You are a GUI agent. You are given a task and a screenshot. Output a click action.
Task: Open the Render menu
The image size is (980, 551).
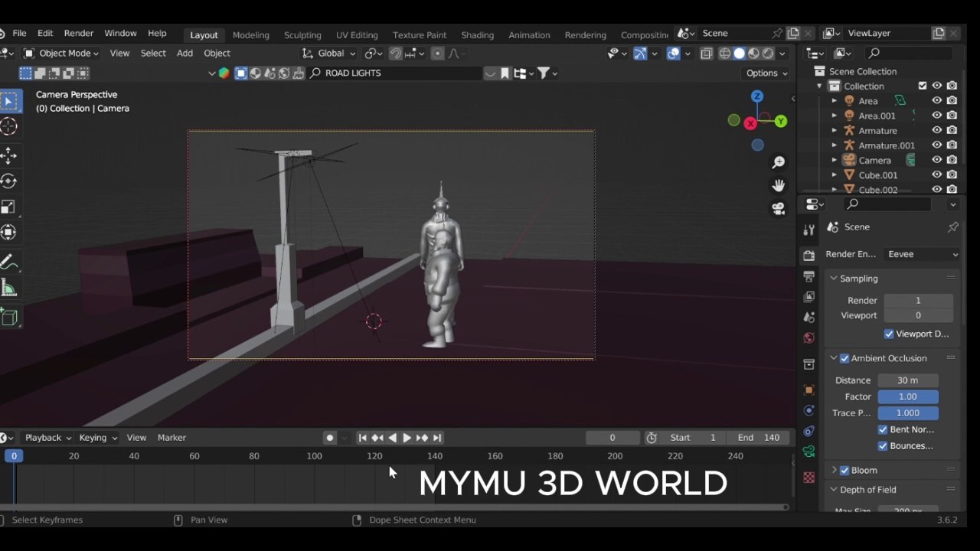pos(79,34)
